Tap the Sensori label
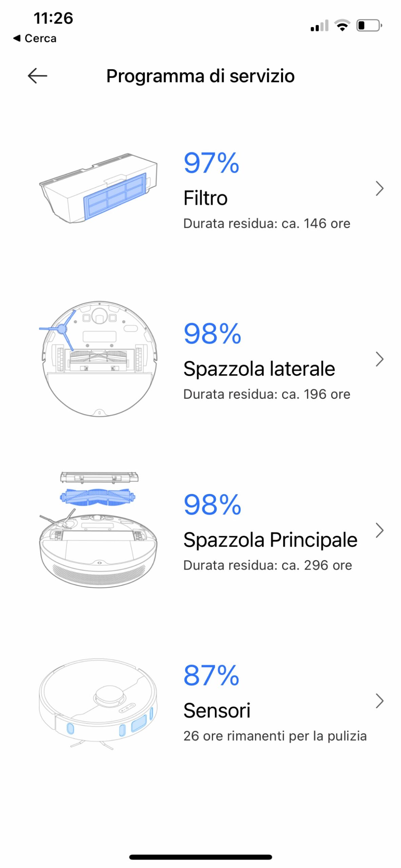401x868 pixels. [x=217, y=710]
